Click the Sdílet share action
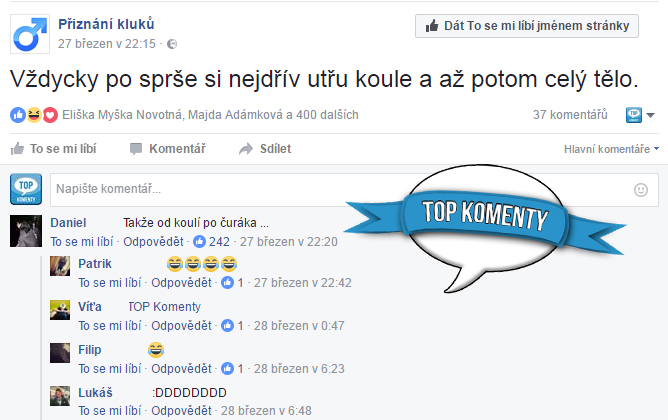Viewport: 668px width, 420px height. pyautogui.click(x=265, y=149)
